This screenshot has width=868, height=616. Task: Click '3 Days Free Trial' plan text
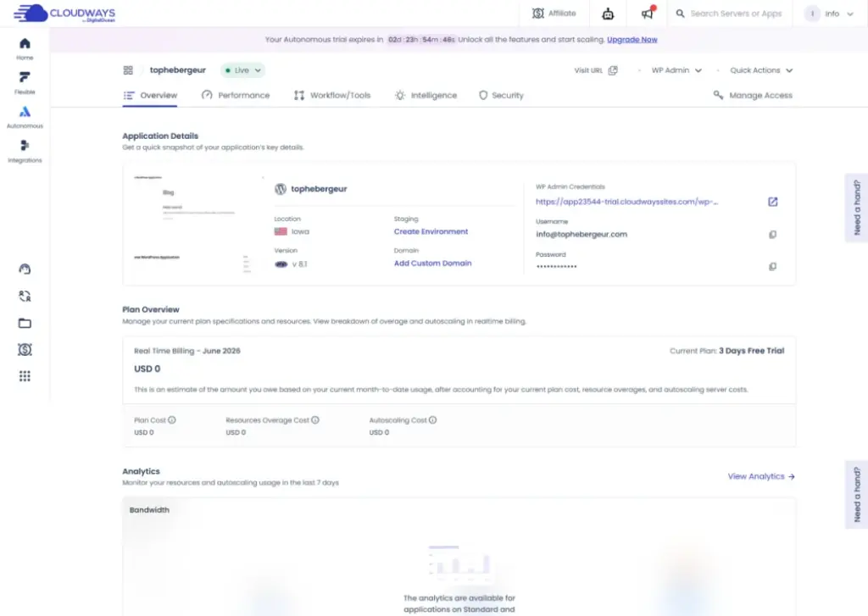coord(751,350)
